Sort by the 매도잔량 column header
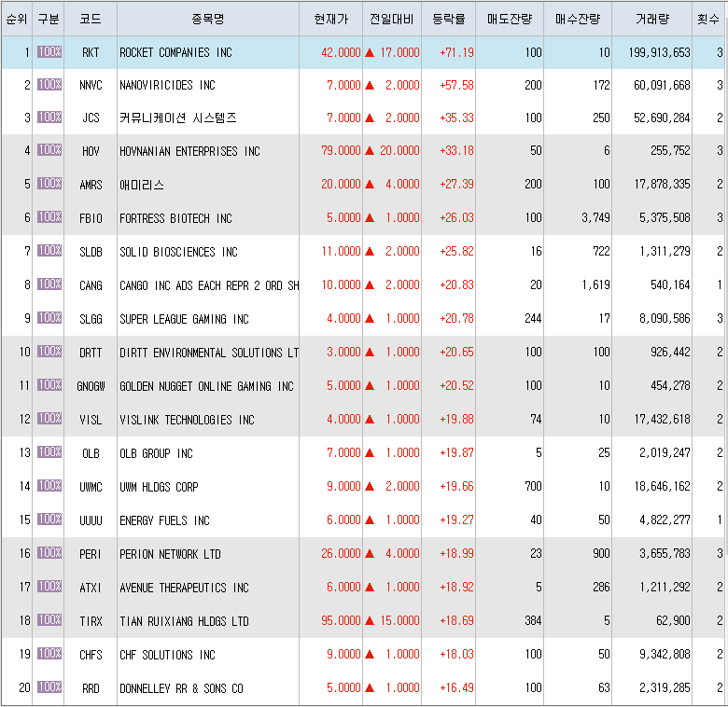This screenshot has width=728, height=707. (x=510, y=19)
